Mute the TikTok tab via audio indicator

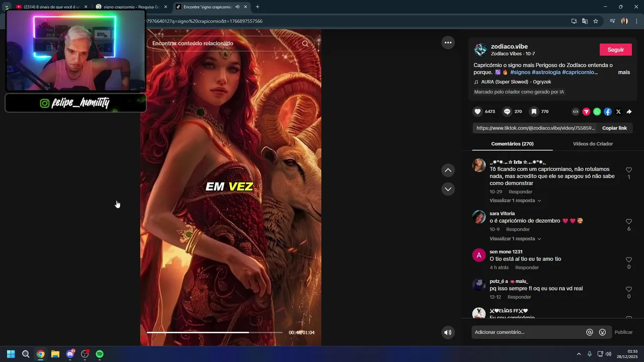237,7
